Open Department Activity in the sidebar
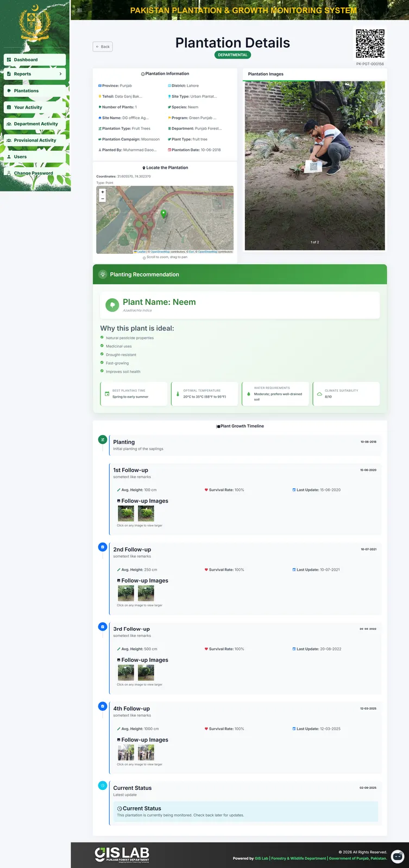 pyautogui.click(x=35, y=124)
